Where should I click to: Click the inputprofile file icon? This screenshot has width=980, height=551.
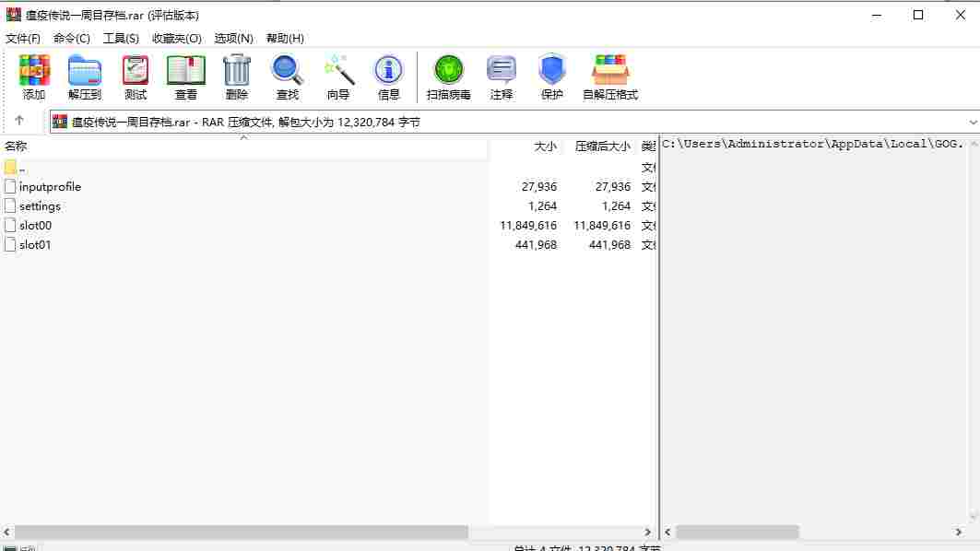pyautogui.click(x=10, y=187)
